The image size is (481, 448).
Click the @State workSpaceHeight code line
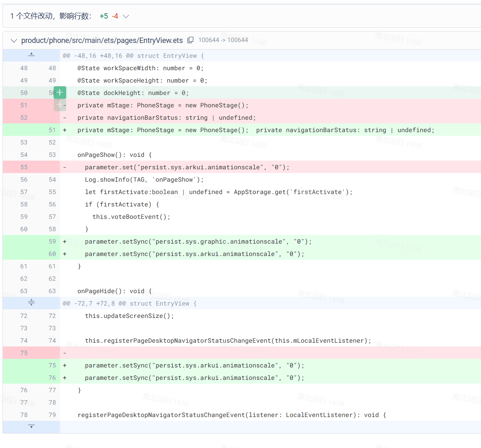coord(142,81)
